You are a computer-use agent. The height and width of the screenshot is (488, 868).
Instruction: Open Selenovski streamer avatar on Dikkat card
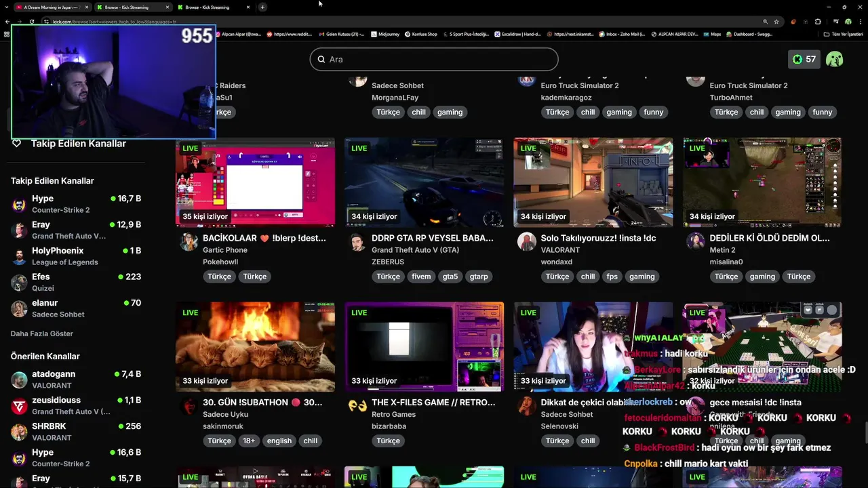(526, 406)
